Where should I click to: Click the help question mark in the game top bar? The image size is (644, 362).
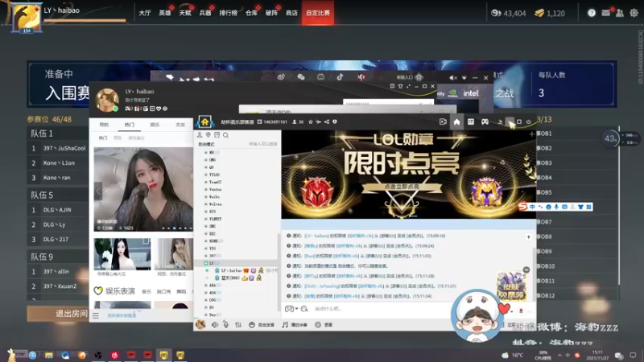point(592,13)
